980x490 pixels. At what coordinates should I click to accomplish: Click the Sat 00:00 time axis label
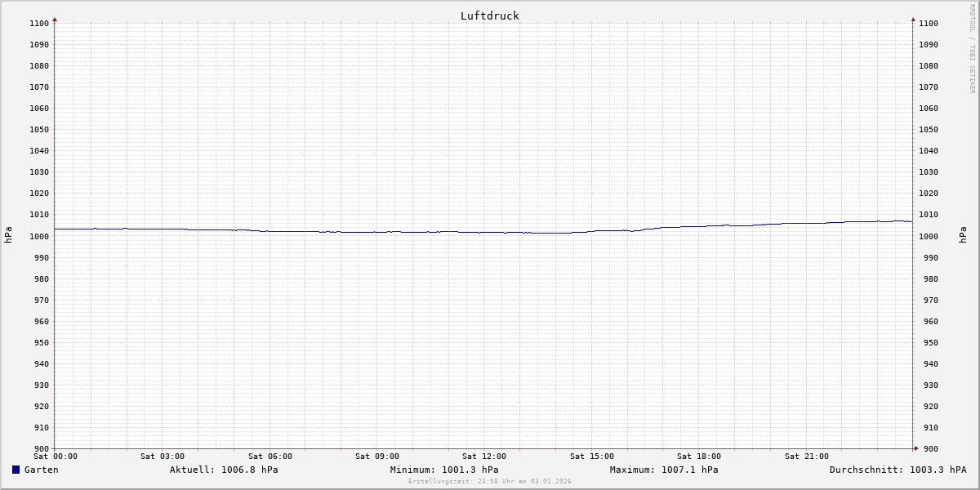pos(56,457)
